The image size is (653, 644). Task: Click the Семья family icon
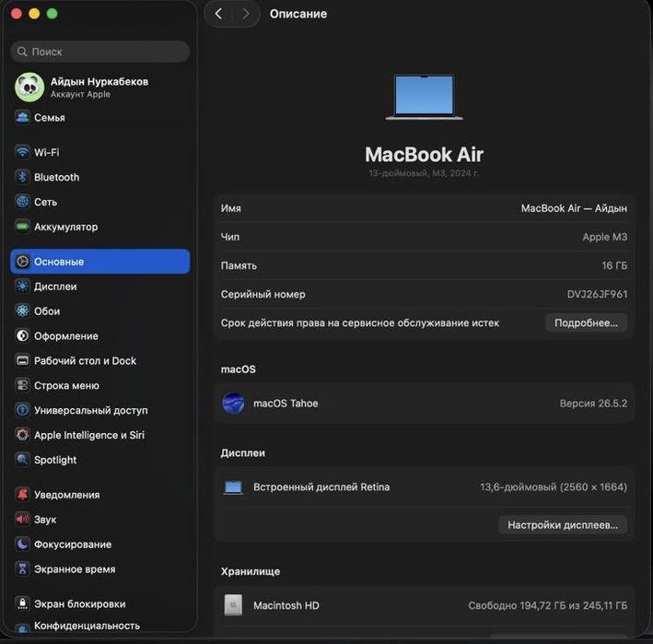22,118
